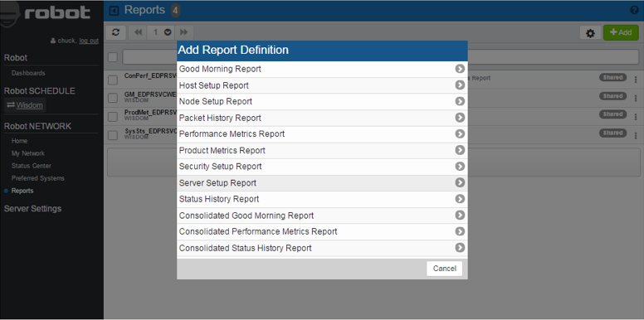Click the arrow icon for Security Setup Report
The image size is (644, 320).
pyautogui.click(x=460, y=166)
